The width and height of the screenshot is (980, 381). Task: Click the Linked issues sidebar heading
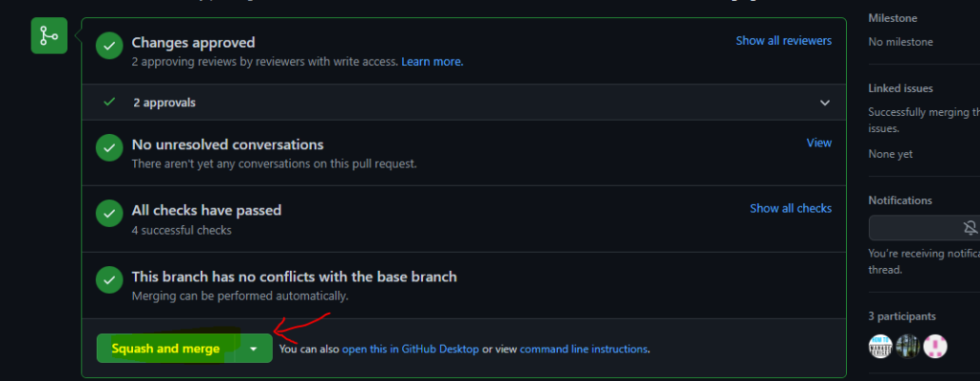pos(901,88)
